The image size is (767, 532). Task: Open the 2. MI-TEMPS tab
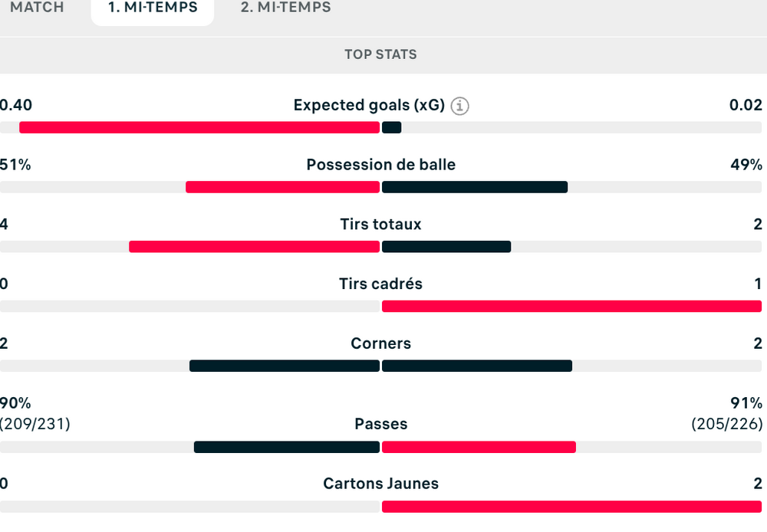coord(286,8)
